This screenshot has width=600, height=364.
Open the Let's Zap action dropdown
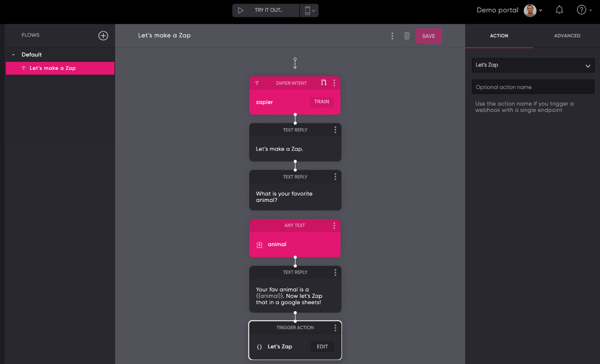click(533, 65)
